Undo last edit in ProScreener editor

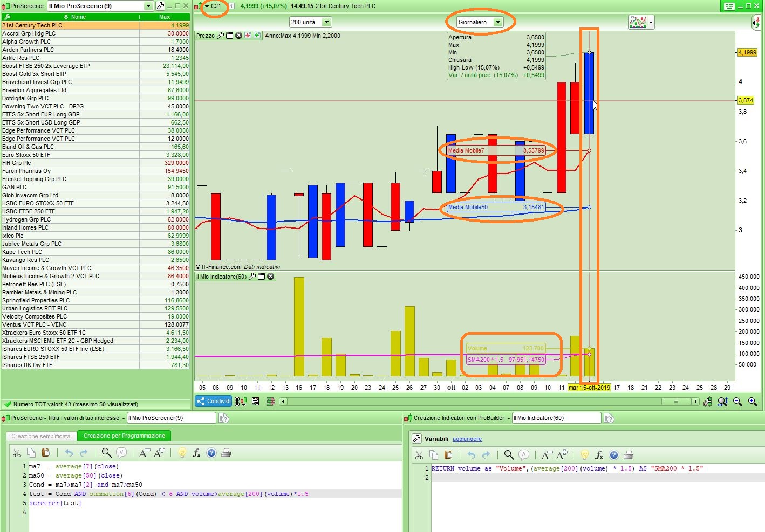coord(69,453)
